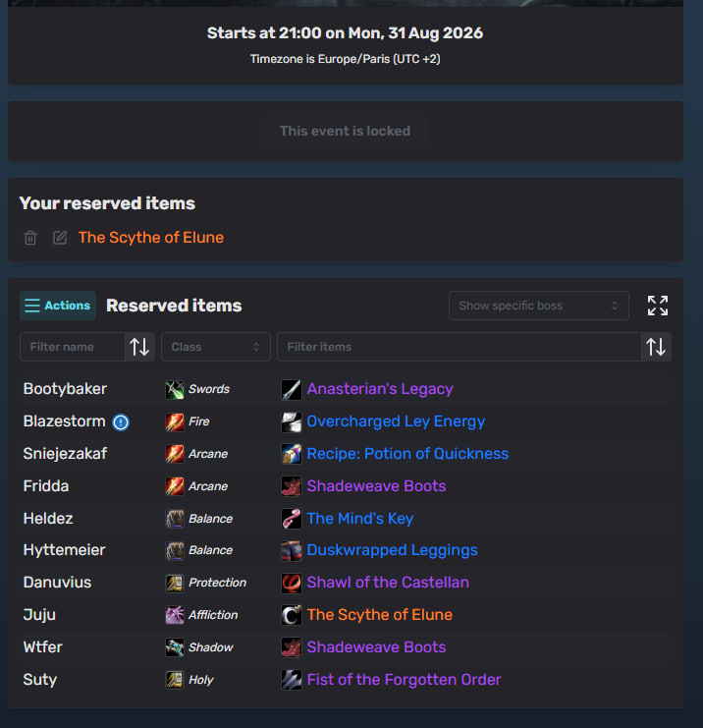Click the Overcharged Ley Energy item icon
Screen dimensions: 703x728
[292, 422]
